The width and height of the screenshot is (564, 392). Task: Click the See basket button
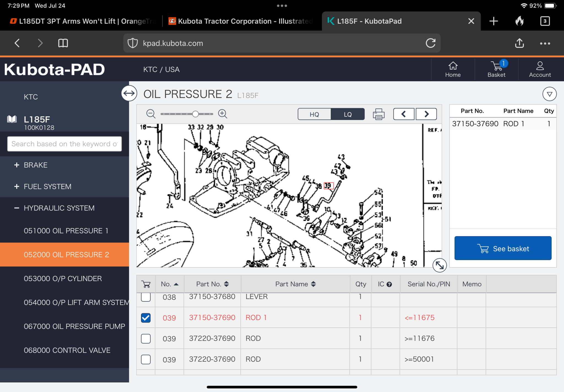503,248
